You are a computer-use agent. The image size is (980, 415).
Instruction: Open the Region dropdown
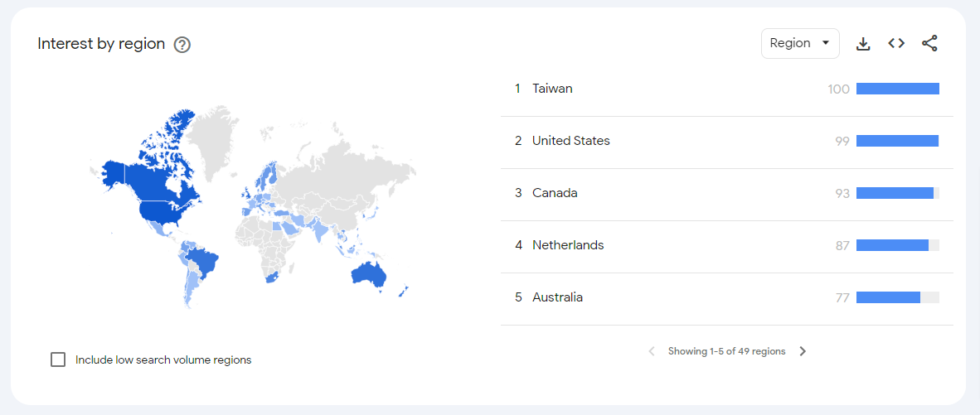(800, 44)
